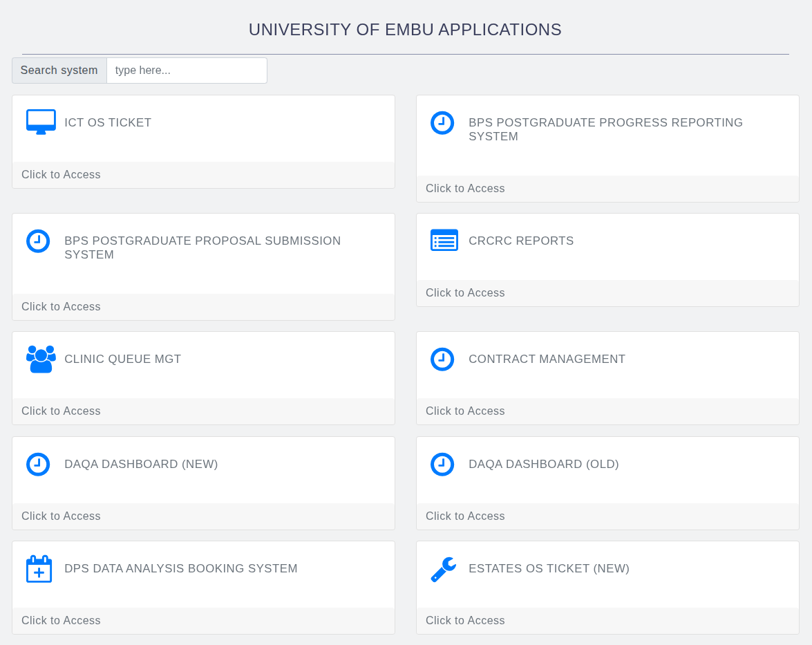
Task: Click 'Click to Access' under DAQA Dashboard (Old)
Action: (465, 516)
